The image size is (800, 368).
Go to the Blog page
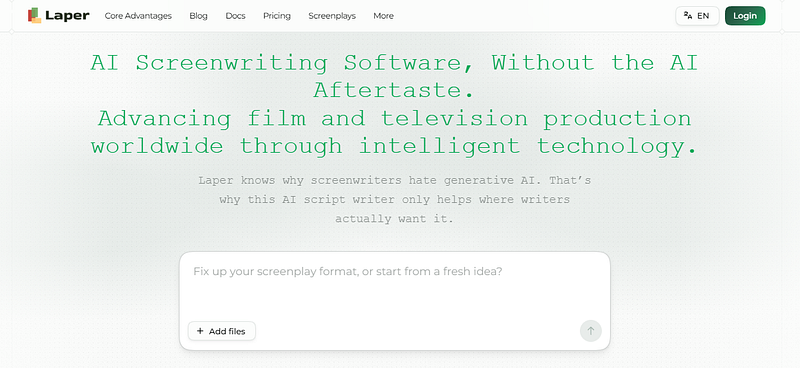pos(198,16)
